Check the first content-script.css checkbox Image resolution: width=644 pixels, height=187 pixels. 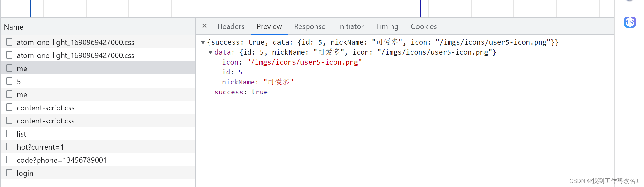[10, 107]
